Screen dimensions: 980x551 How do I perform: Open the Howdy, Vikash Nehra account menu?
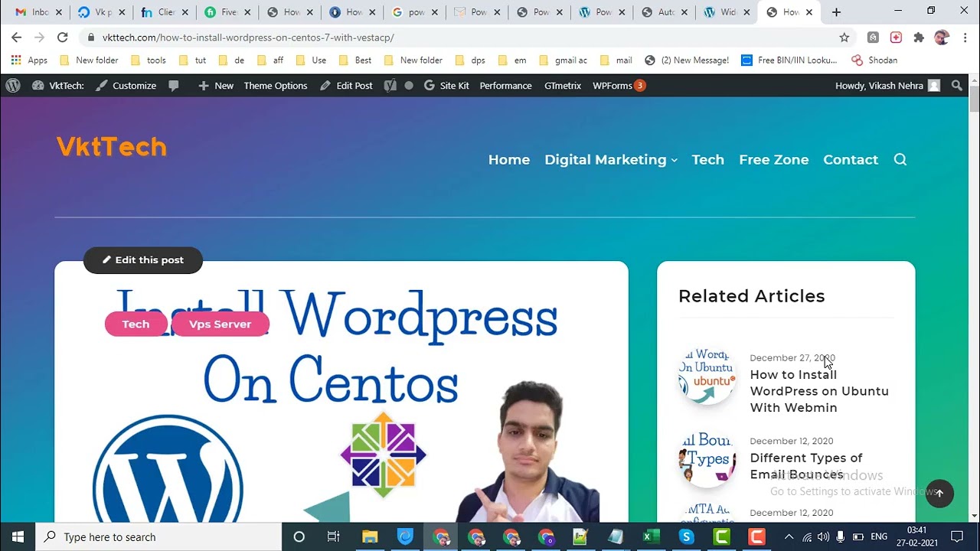coord(887,86)
